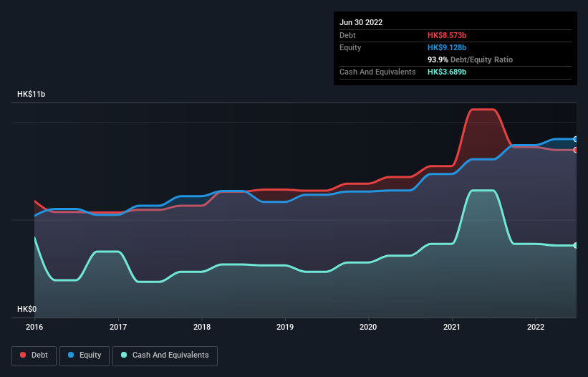Click the 2020 axis label

tap(368, 327)
